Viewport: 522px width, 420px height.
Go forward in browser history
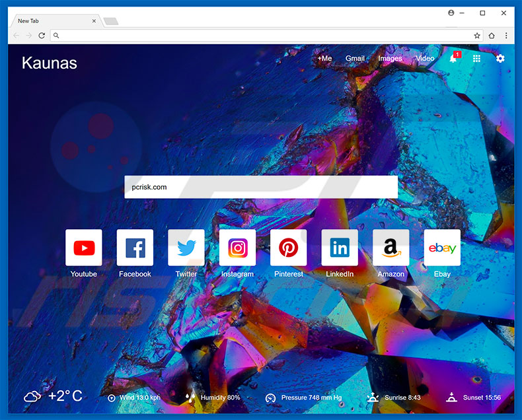[29, 36]
